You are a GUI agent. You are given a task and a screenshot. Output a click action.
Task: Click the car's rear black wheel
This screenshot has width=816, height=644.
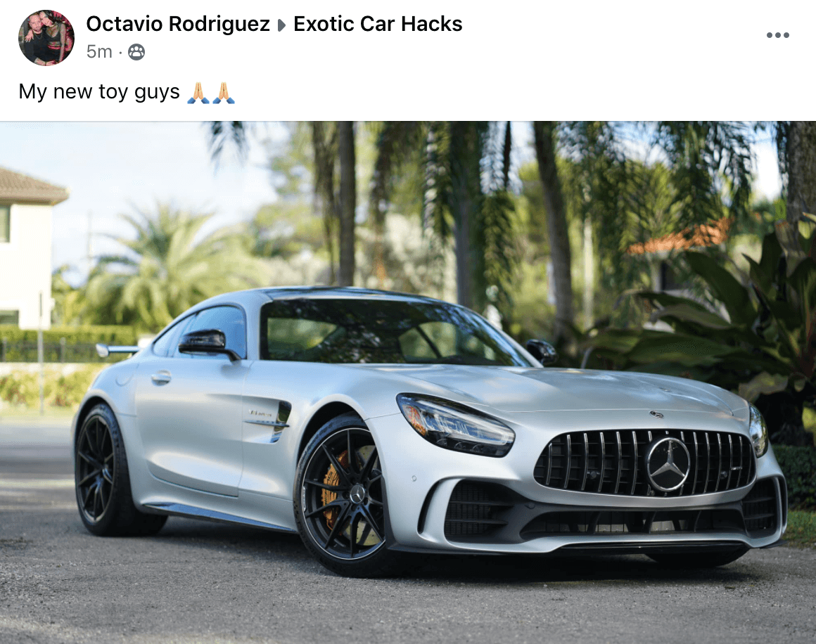tap(103, 470)
